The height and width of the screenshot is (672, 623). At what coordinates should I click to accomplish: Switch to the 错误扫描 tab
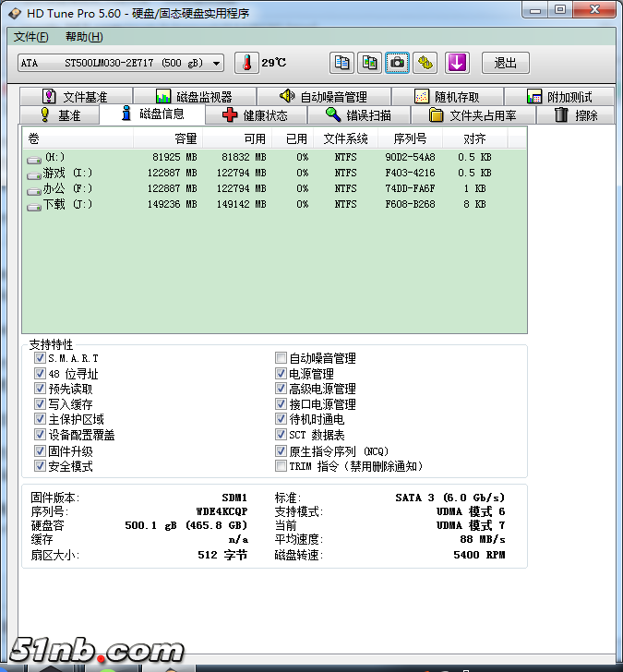tap(358, 115)
